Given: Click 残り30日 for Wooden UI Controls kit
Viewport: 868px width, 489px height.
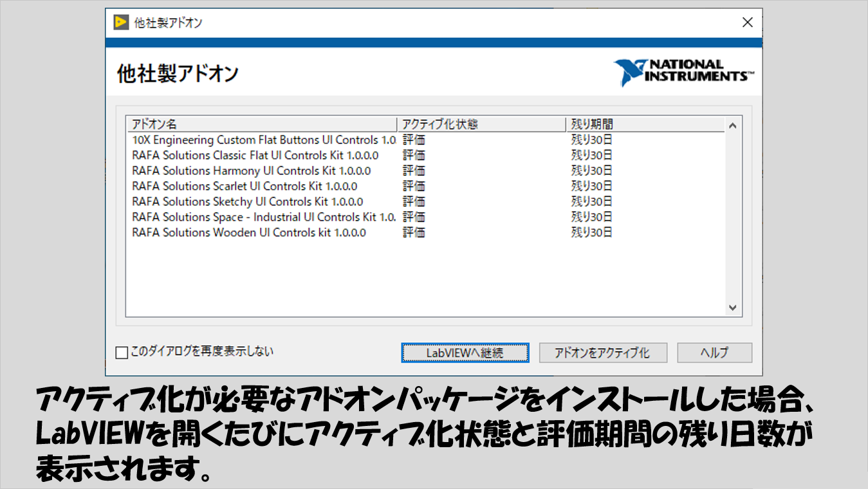Looking at the screenshot, I should pos(592,232).
